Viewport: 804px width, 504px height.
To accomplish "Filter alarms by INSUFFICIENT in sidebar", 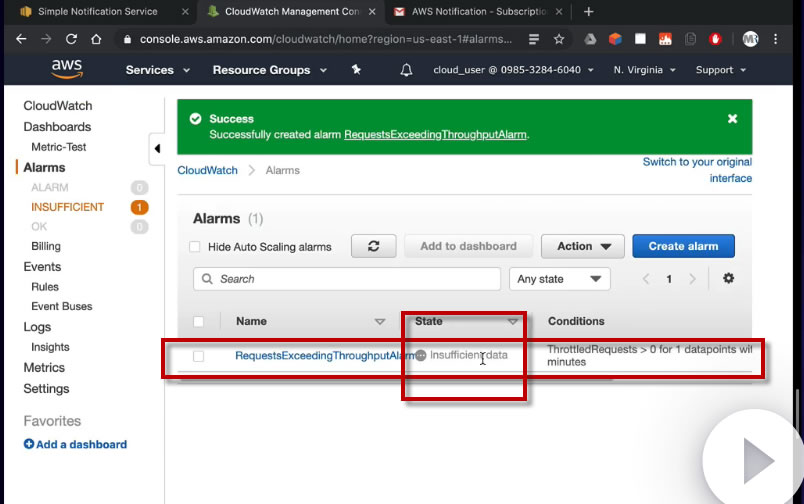I will [67, 207].
